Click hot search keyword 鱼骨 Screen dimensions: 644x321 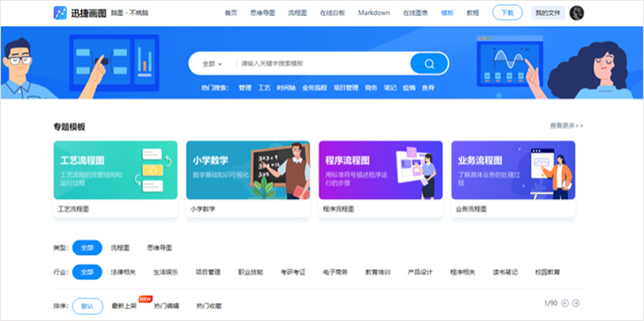pos(428,88)
